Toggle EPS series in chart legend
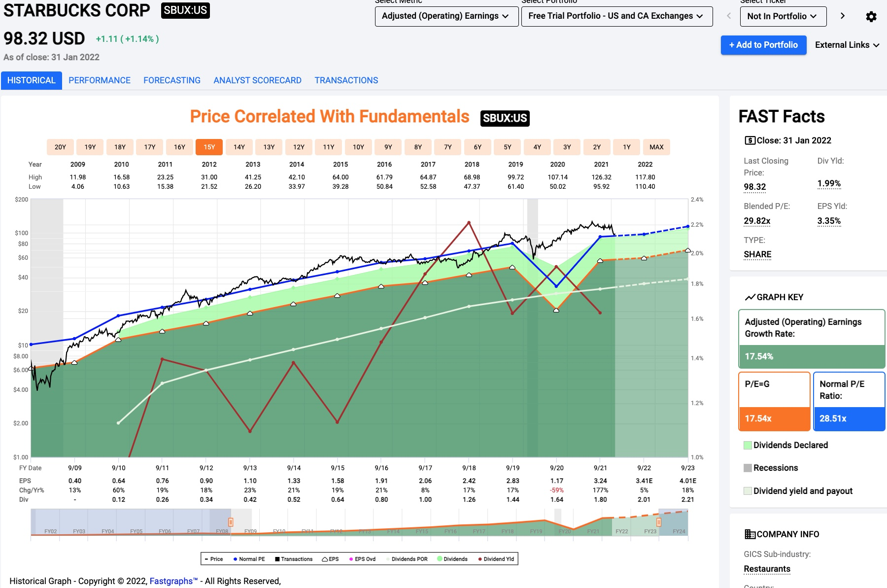 (330, 559)
